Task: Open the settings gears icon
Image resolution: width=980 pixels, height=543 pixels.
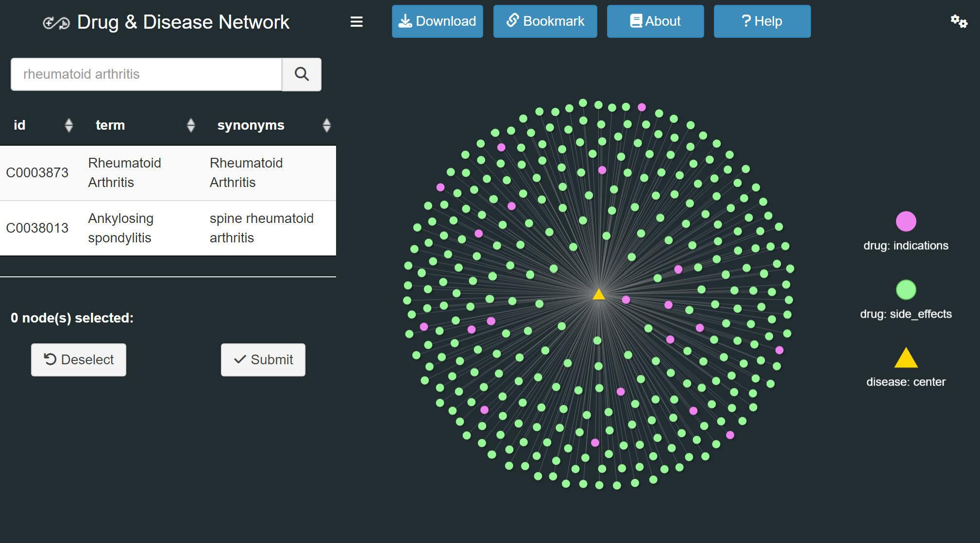Action: tap(959, 21)
